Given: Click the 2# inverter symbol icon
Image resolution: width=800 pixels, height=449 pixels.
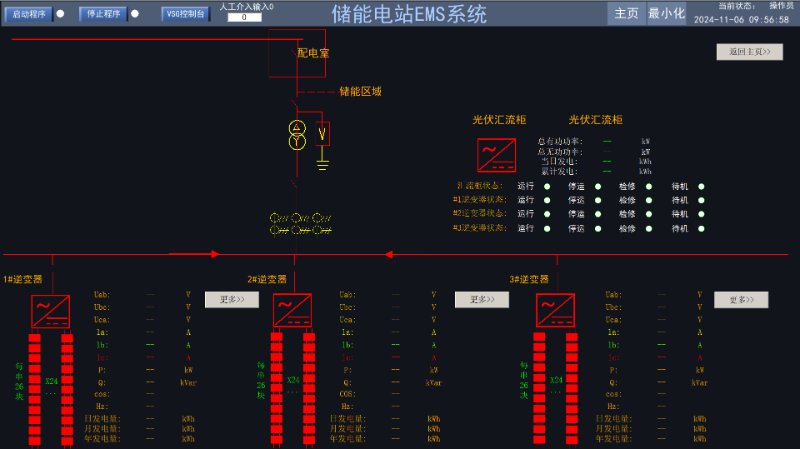Looking at the screenshot, I should coord(293,311).
